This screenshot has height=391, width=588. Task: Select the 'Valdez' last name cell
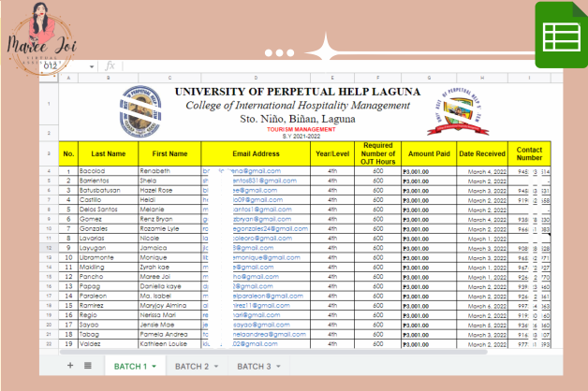108,344
